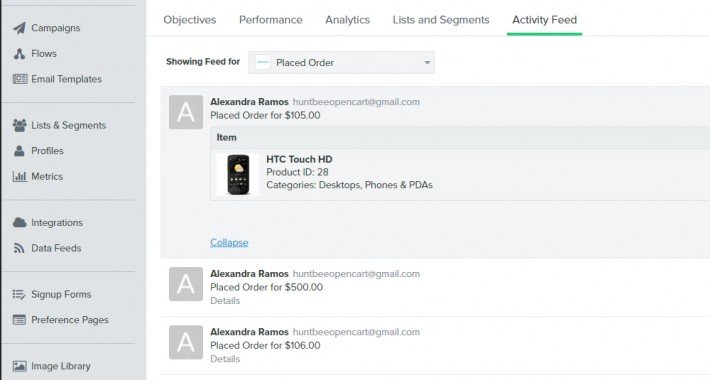
Task: Select the HTC Touch HD product thumbnail
Action: click(238, 174)
